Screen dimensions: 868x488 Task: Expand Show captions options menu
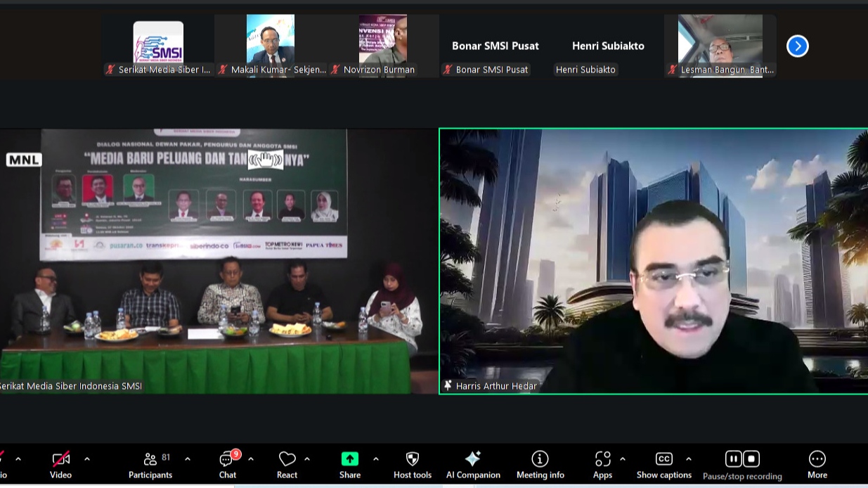click(689, 458)
